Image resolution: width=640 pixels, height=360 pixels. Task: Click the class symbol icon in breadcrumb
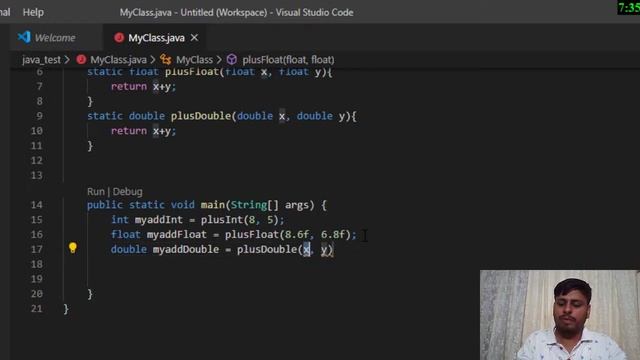click(x=166, y=60)
